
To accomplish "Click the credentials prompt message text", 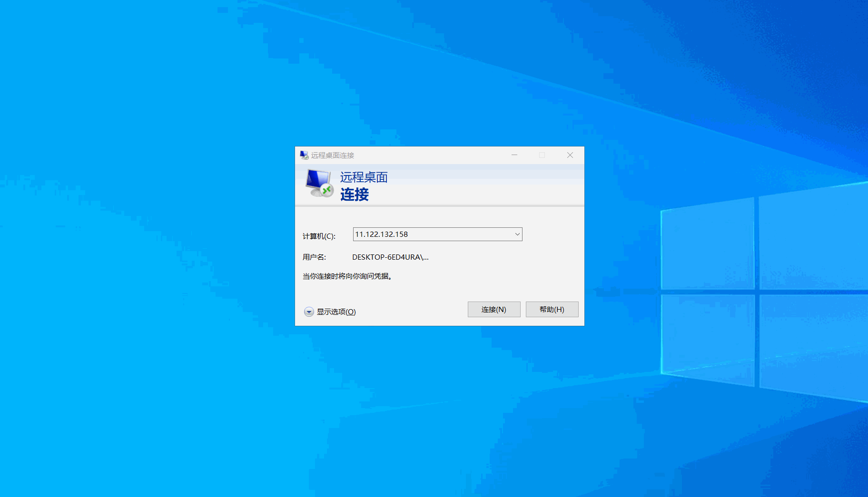I will 347,276.
